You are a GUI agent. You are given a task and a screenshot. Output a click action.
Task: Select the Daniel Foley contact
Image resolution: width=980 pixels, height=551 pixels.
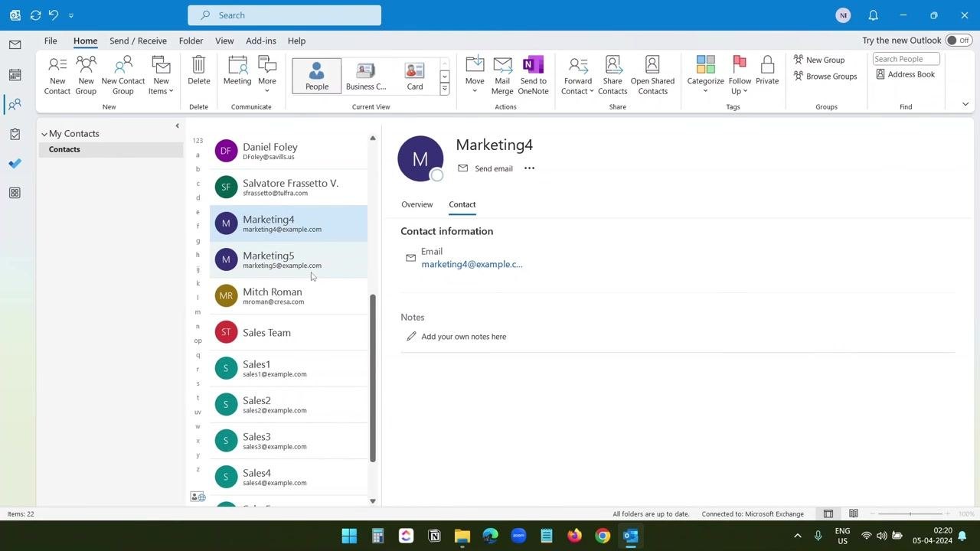click(x=289, y=151)
